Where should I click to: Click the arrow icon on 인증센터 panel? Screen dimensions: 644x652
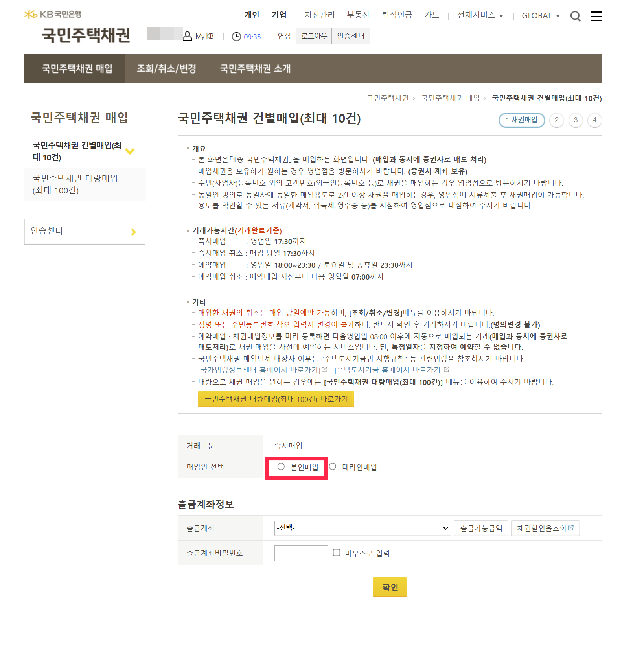[x=134, y=232]
